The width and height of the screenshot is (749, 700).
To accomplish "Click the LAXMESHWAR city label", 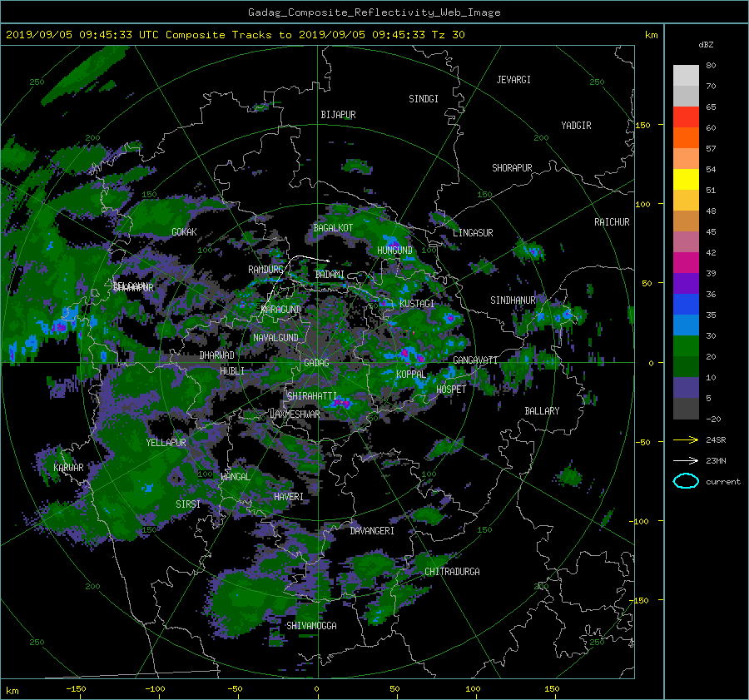I will click(295, 415).
